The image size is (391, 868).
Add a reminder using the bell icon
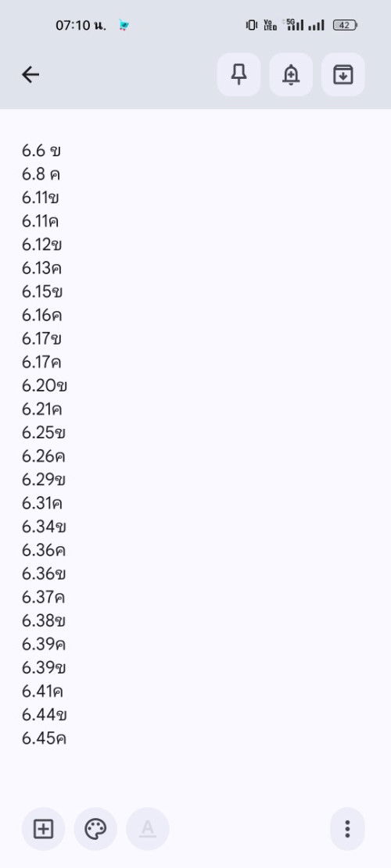[x=291, y=74]
